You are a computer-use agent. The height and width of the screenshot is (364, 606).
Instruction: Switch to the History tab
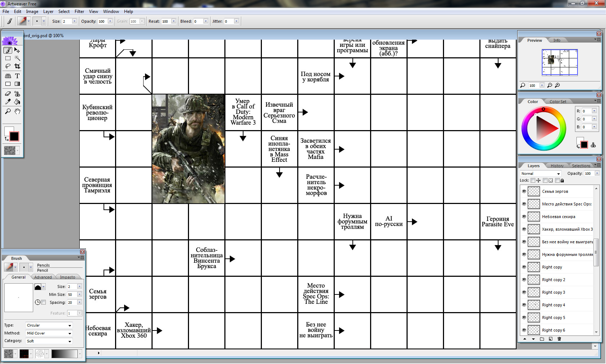click(x=557, y=166)
